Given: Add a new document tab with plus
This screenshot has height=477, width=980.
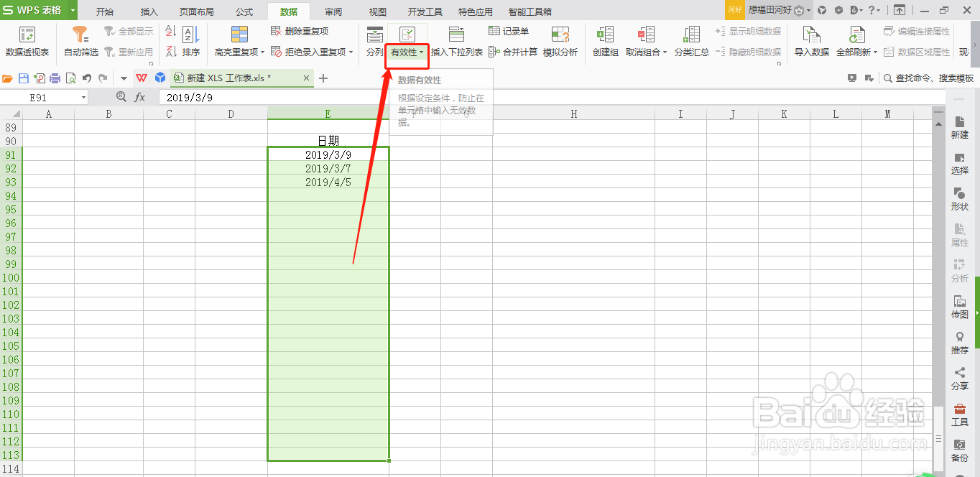Looking at the screenshot, I should click(x=323, y=78).
